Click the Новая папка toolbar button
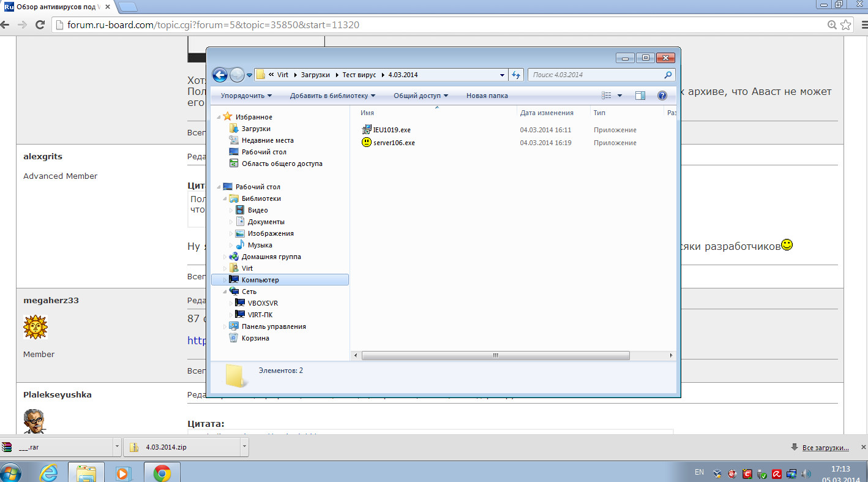 click(x=487, y=96)
